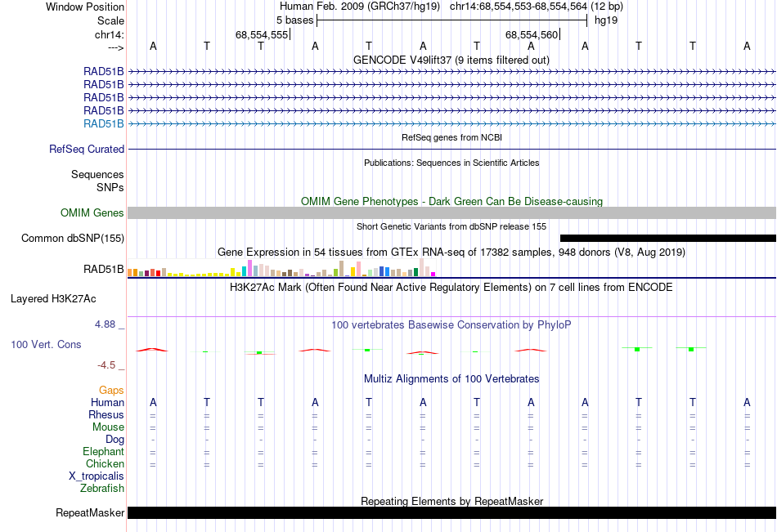Click the RefSeq Curated track label

pyautogui.click(x=87, y=149)
